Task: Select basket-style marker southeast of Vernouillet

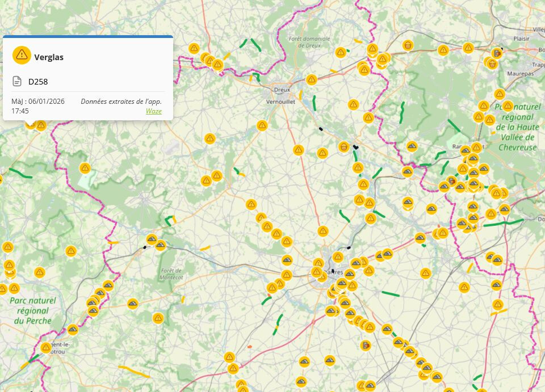Action: [x=343, y=147]
